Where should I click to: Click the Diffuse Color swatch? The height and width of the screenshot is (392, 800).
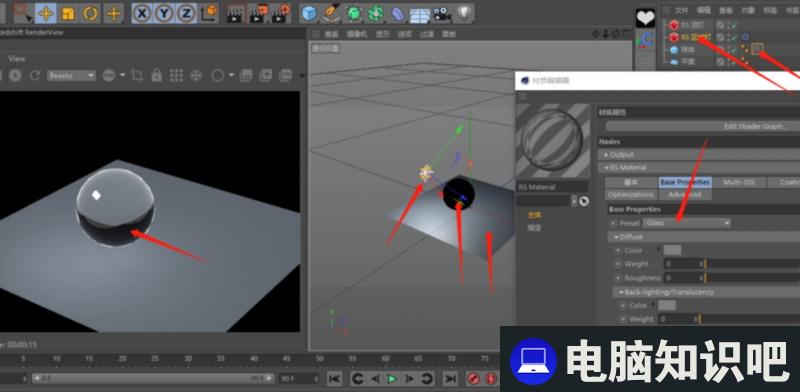click(672, 250)
